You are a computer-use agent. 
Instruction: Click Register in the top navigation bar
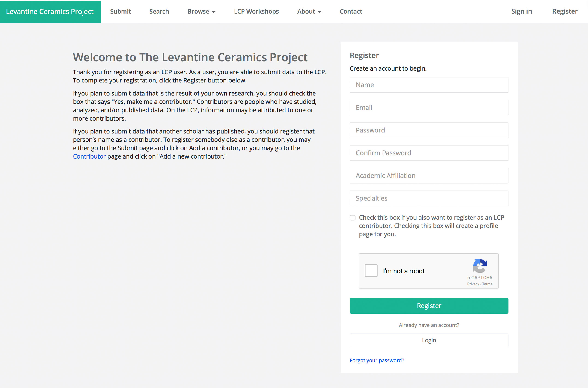point(565,11)
